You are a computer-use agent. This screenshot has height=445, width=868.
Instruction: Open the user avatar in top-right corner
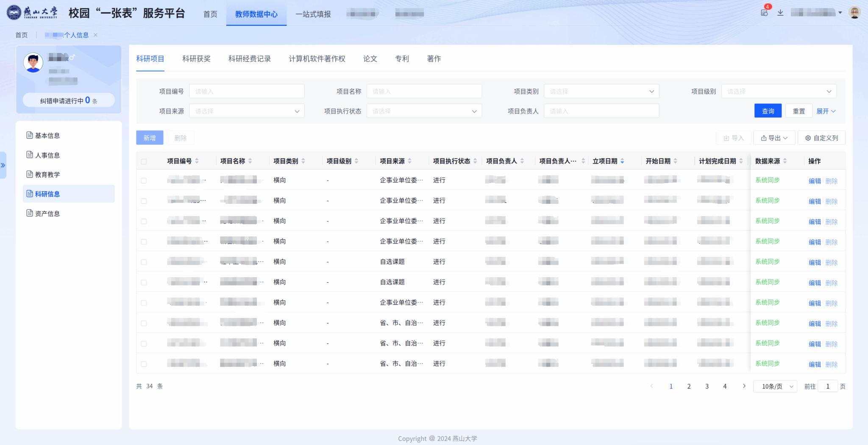coord(854,13)
